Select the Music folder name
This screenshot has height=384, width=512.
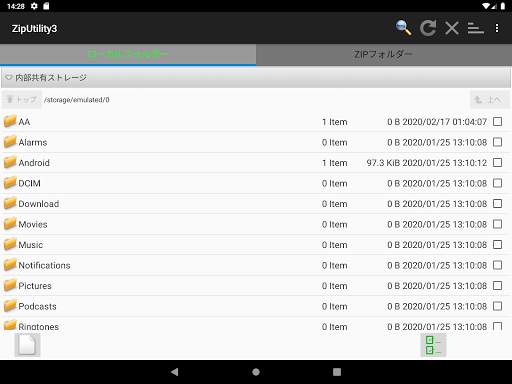click(x=31, y=245)
